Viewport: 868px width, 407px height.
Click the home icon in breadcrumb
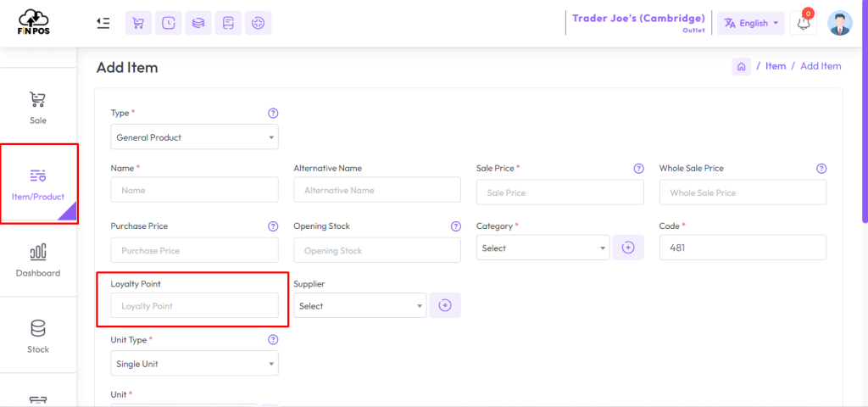[742, 66]
